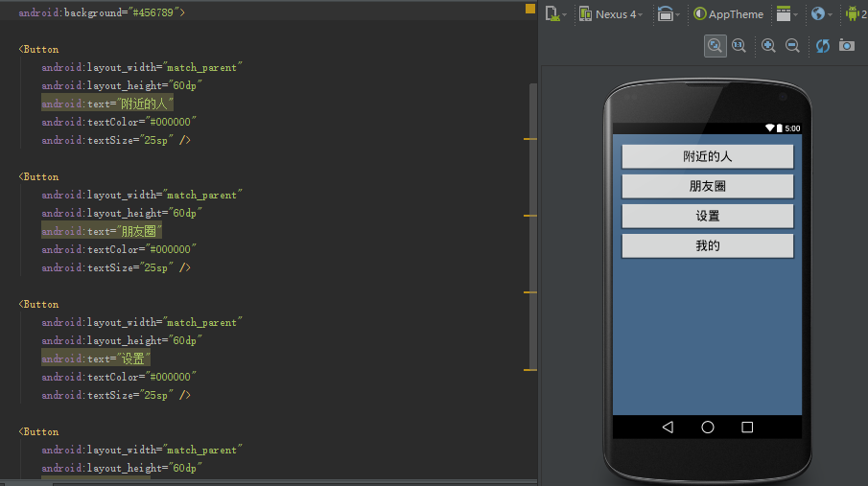Click the yellow analysis status square above the scrollbar

coord(530,9)
